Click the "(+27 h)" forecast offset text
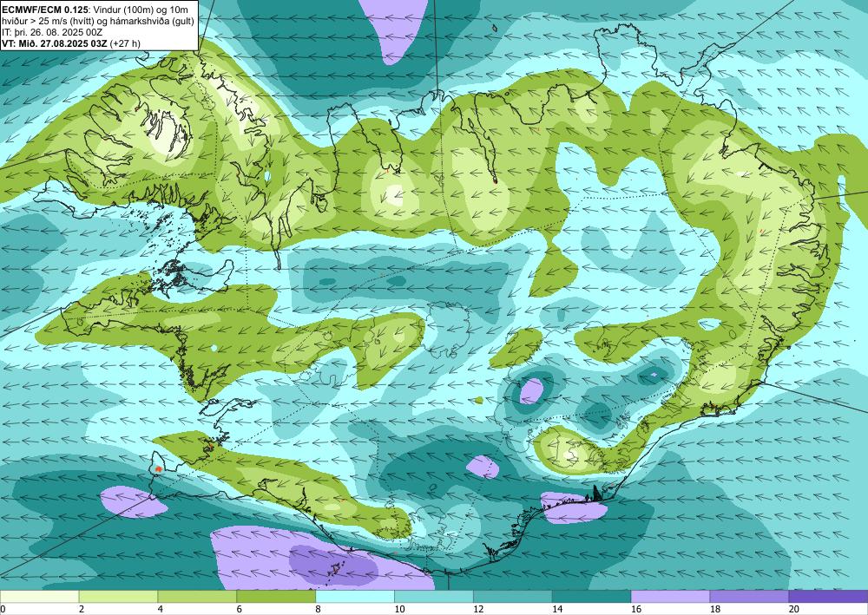This screenshot has width=868, height=615. tap(126, 43)
